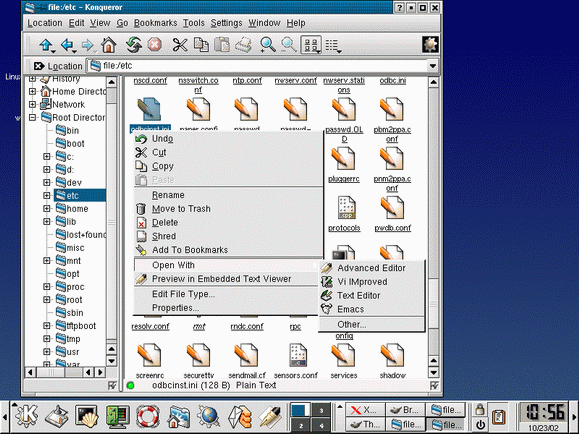Expand the tftpboot folder node
Viewport: 579px width, 434px height.
coord(47,326)
